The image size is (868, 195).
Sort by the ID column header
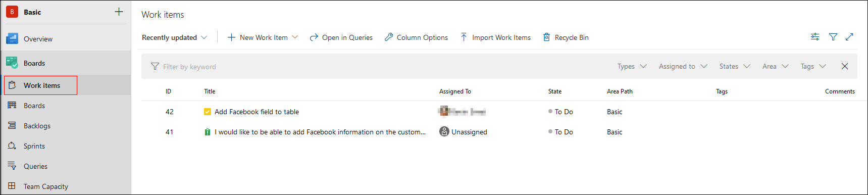click(168, 91)
